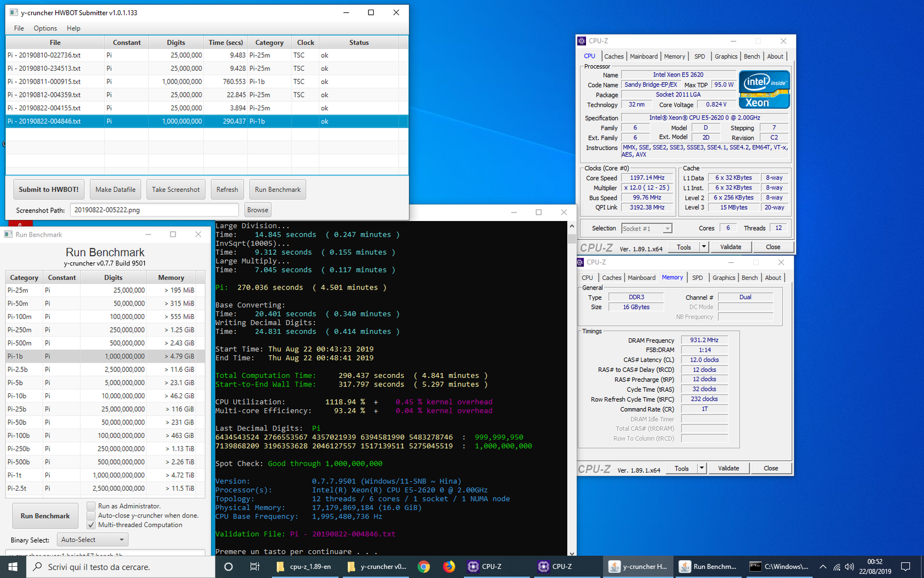Screen dimensions: 924x578
Task: Click Tools button in top CPU-Z window
Action: [x=684, y=247]
